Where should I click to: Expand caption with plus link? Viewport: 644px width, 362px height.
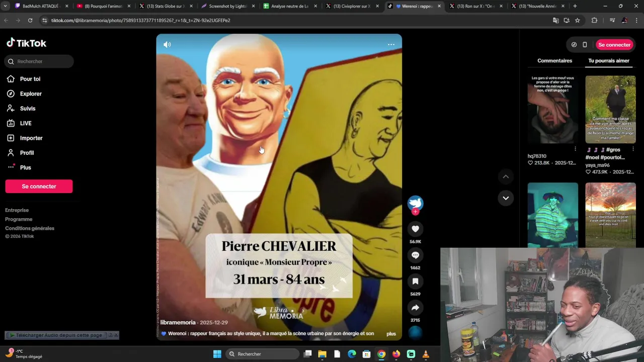[391, 334]
